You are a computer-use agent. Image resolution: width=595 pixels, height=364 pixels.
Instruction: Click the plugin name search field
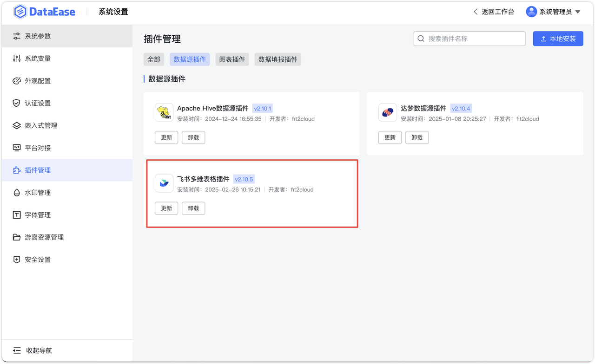coord(469,39)
